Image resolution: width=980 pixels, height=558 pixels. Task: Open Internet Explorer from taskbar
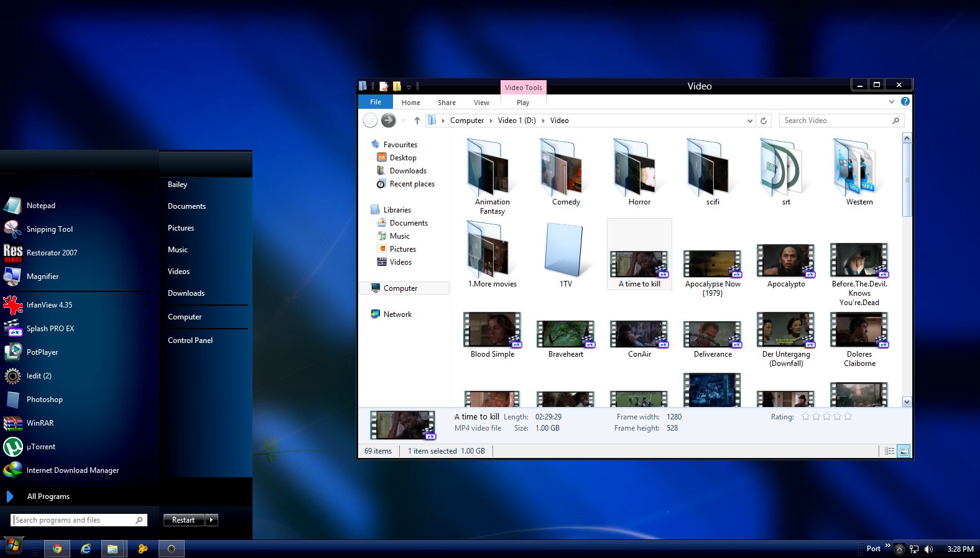point(86,549)
